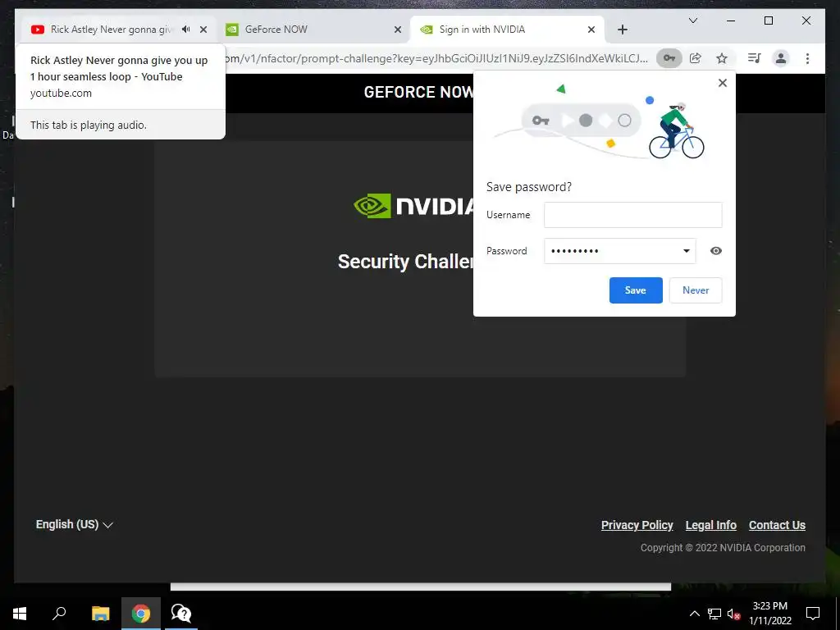The width and height of the screenshot is (840, 630).
Task: Mute the Rick Astley tab audio icon
Action: click(x=186, y=30)
